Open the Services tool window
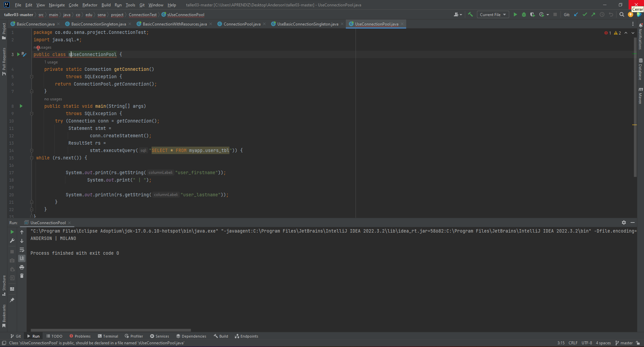 [x=160, y=336]
